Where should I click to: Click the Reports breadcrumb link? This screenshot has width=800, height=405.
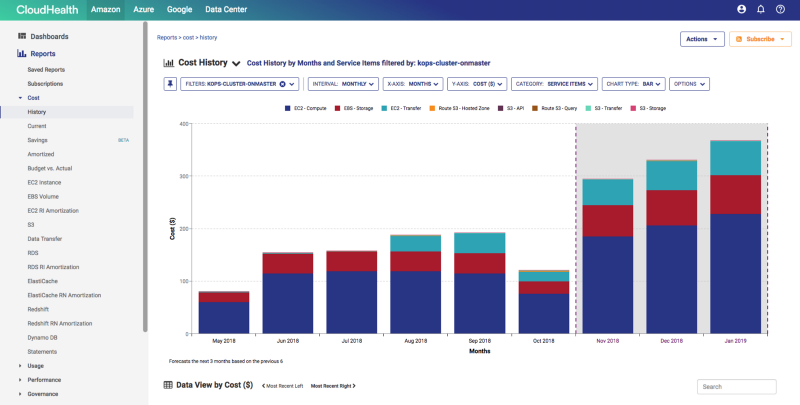click(x=167, y=38)
